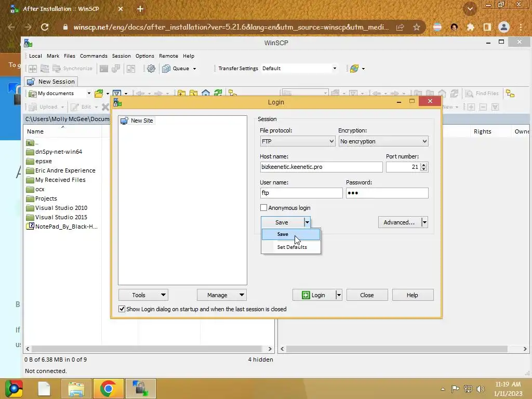Go to home directory icon
Screen dimensions: 532x399
click(206, 94)
